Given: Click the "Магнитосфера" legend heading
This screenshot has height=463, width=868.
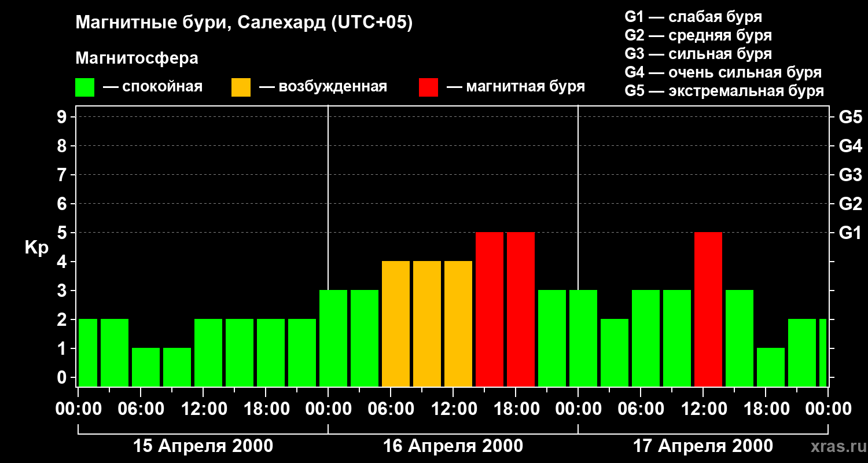Looking at the screenshot, I should coord(137,58).
